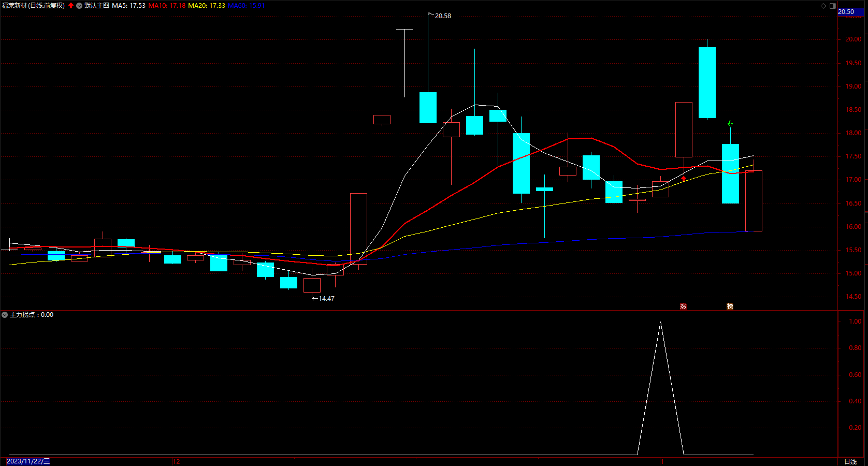Click the 16.00 price axis label

(853, 227)
